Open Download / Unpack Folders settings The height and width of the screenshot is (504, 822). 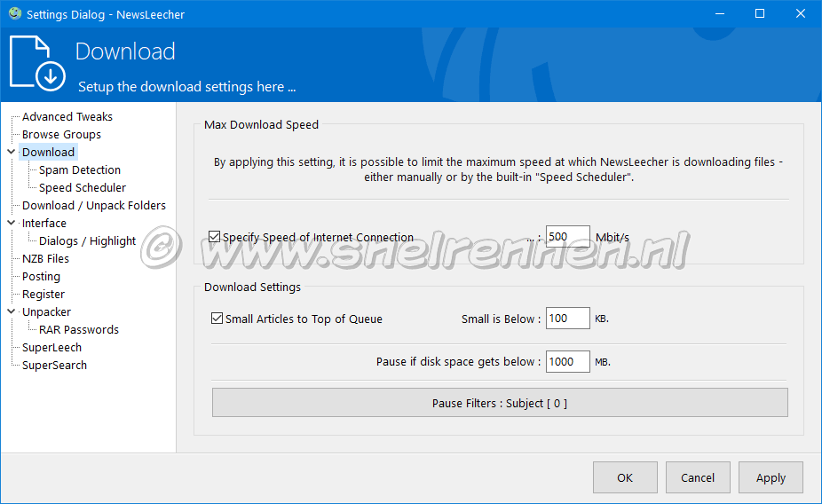(94, 205)
